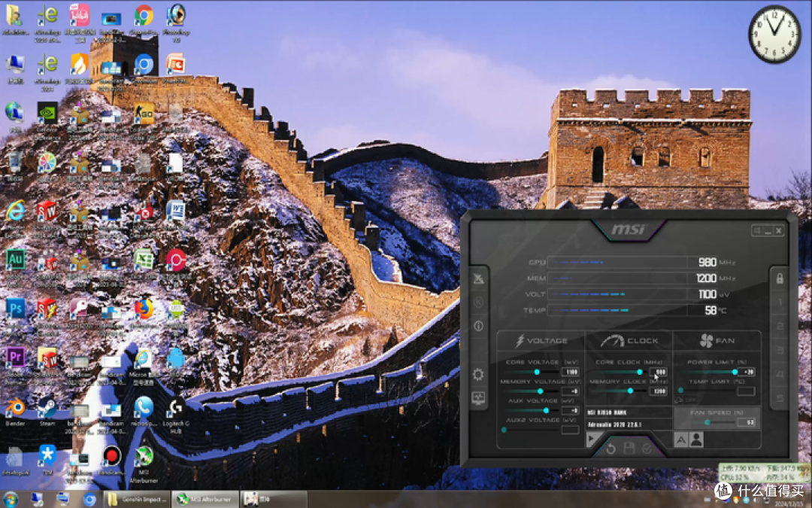Select profile slot 3

coord(780,350)
